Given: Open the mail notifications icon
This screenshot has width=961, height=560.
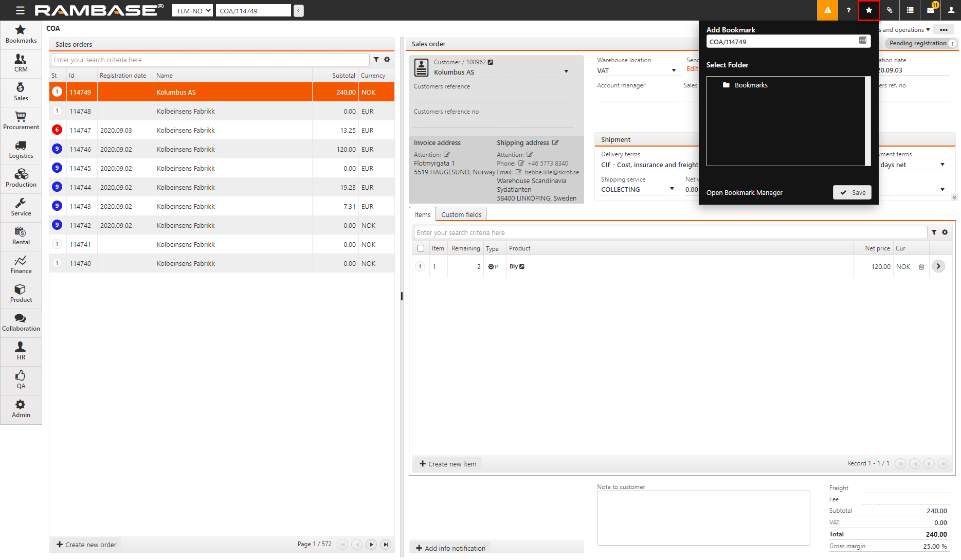Looking at the screenshot, I should [x=931, y=10].
